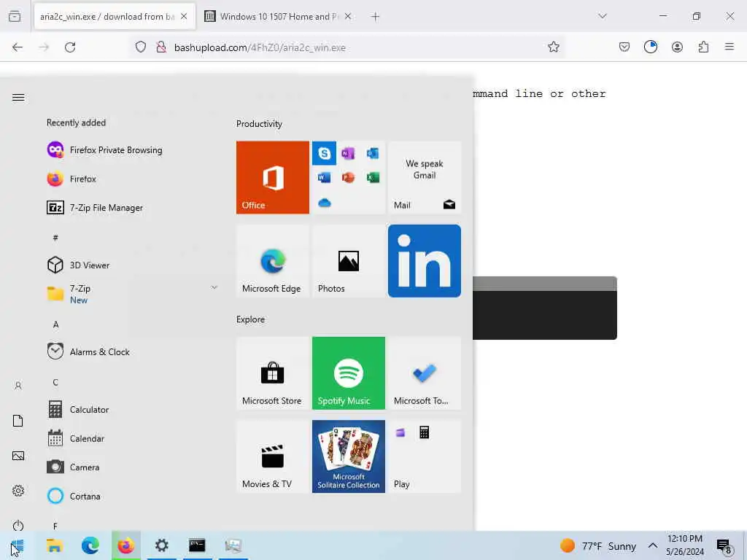The width and height of the screenshot is (747, 560).
Task: Open Pictures icon in Start sidebar
Action: coord(18,456)
